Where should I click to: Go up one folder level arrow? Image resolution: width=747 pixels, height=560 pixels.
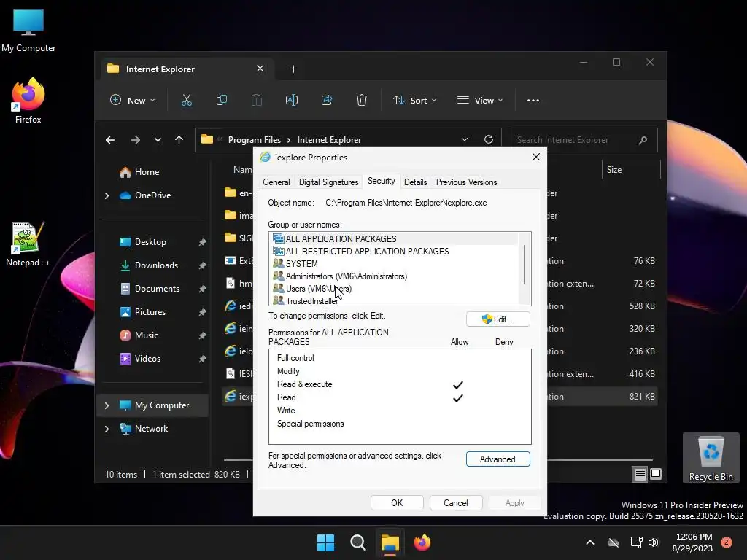[179, 140]
